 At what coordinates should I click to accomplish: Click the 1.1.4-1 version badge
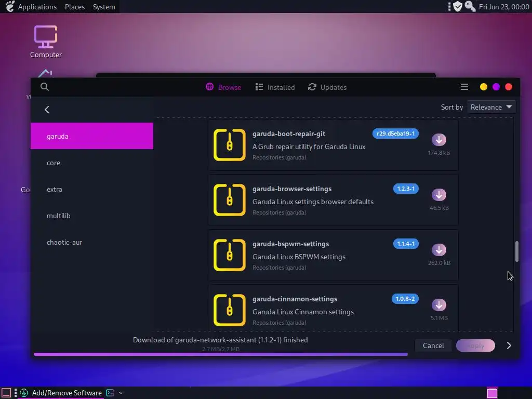coord(406,244)
